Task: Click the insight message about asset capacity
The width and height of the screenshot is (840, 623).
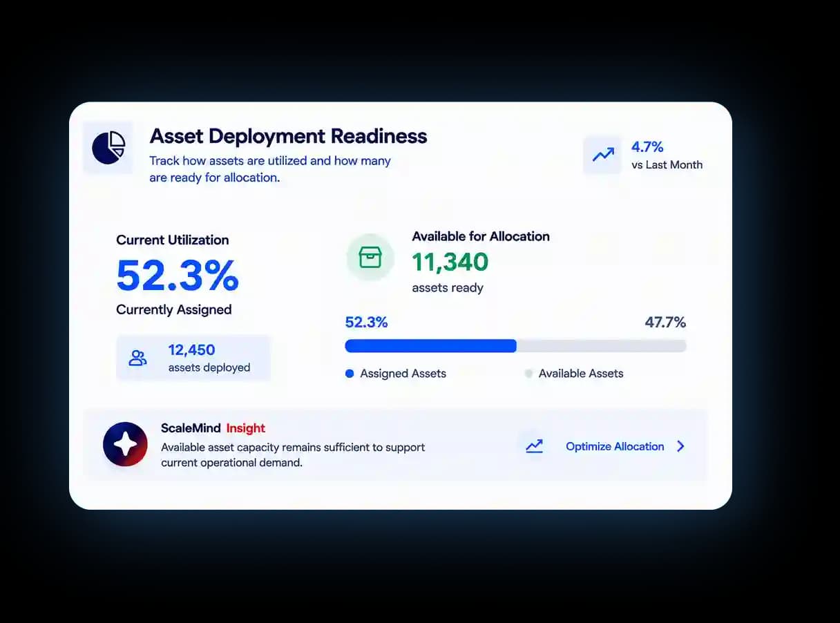Action: (293, 454)
